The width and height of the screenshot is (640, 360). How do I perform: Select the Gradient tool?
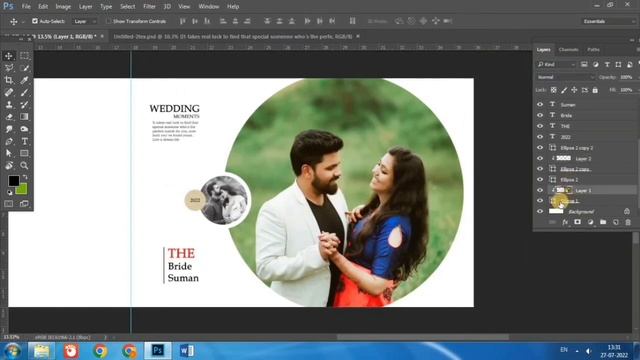tap(24, 117)
